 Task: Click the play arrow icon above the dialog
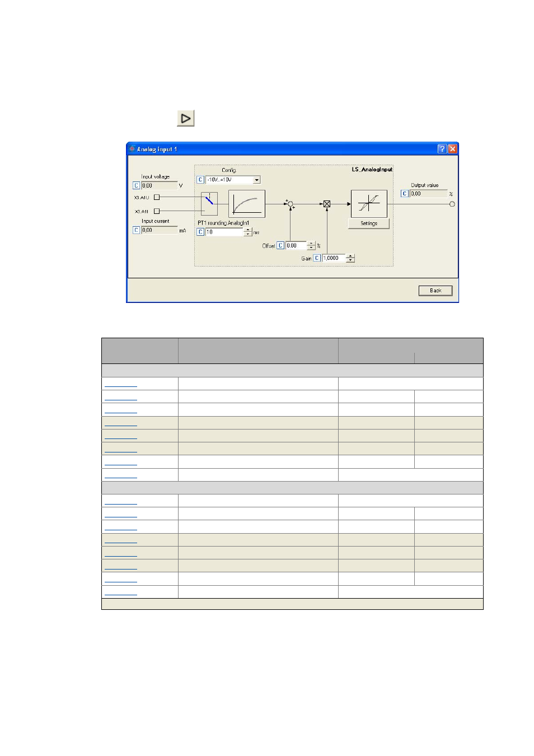[x=186, y=118]
